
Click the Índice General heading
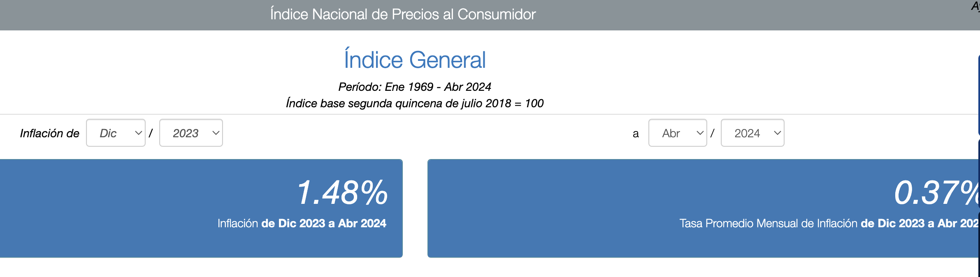pyautogui.click(x=415, y=60)
